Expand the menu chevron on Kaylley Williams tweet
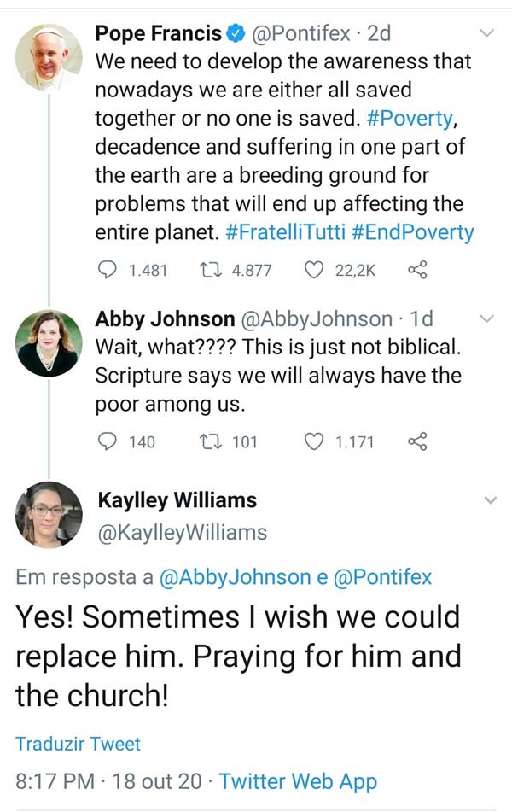This screenshot has width=512, height=812. pyautogui.click(x=491, y=499)
